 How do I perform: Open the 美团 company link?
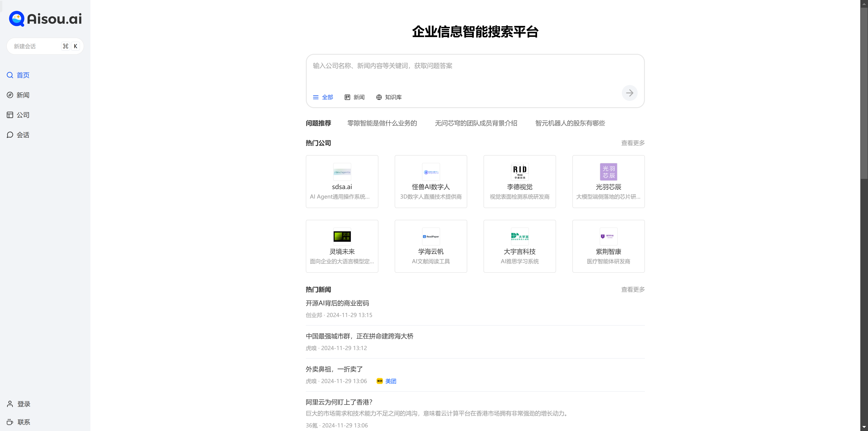pos(391,381)
